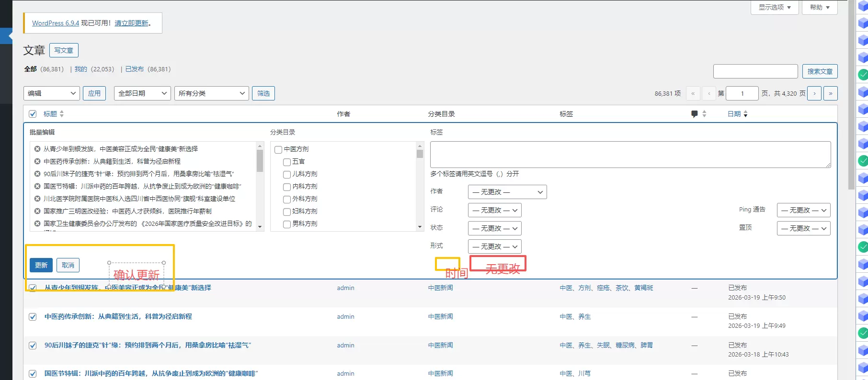Open the 帮助 help tab
The image size is (868, 380).
click(820, 7)
